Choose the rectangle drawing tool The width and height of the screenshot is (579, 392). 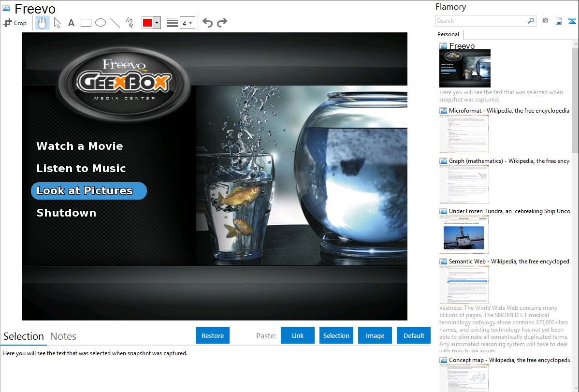click(x=86, y=23)
